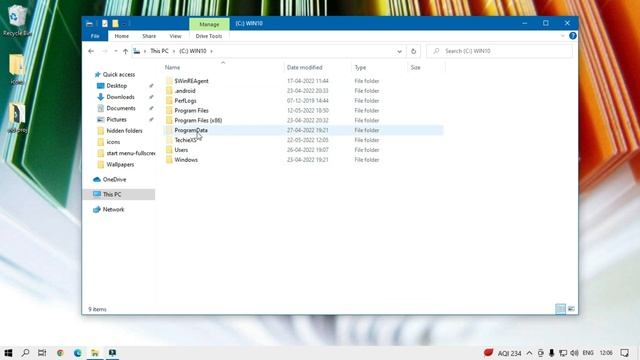Screen dimensions: 640x360
Task: Expand the address bar history dropdown
Action: (x=399, y=51)
